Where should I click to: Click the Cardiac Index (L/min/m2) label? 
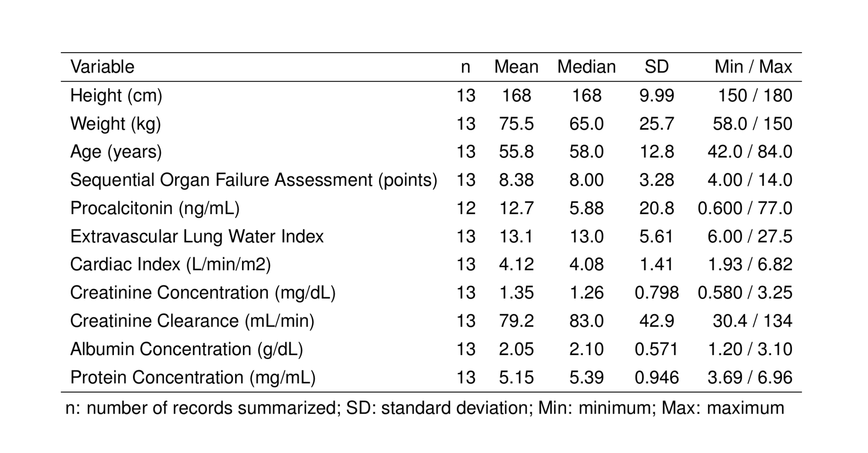coord(170,265)
